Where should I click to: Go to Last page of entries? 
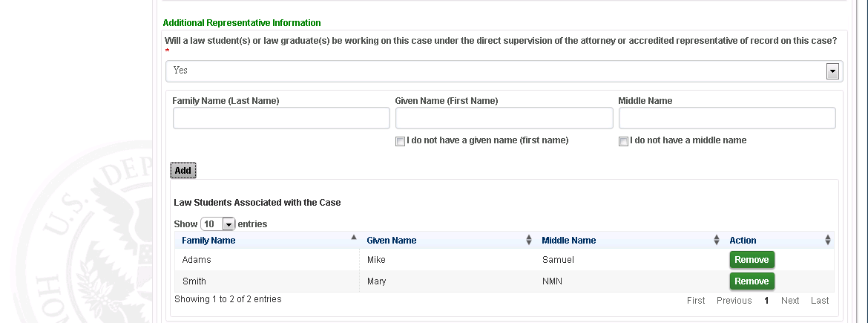coord(820,301)
